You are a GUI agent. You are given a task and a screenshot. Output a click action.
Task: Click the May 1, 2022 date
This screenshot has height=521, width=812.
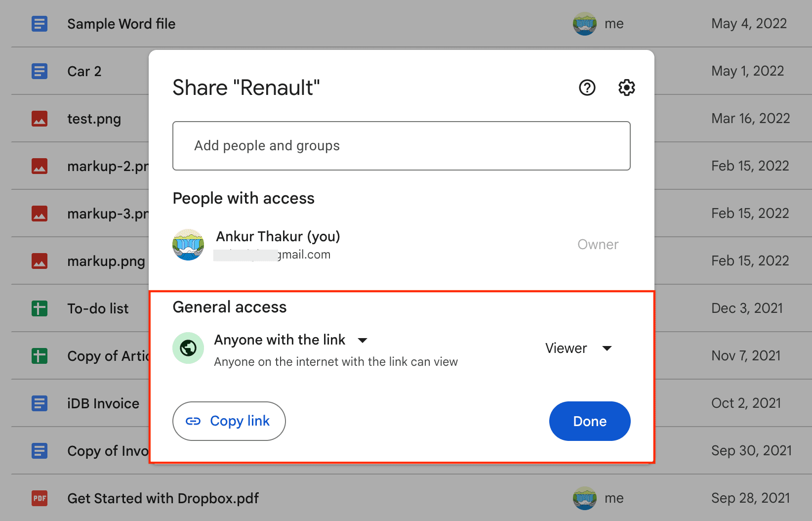coord(748,71)
